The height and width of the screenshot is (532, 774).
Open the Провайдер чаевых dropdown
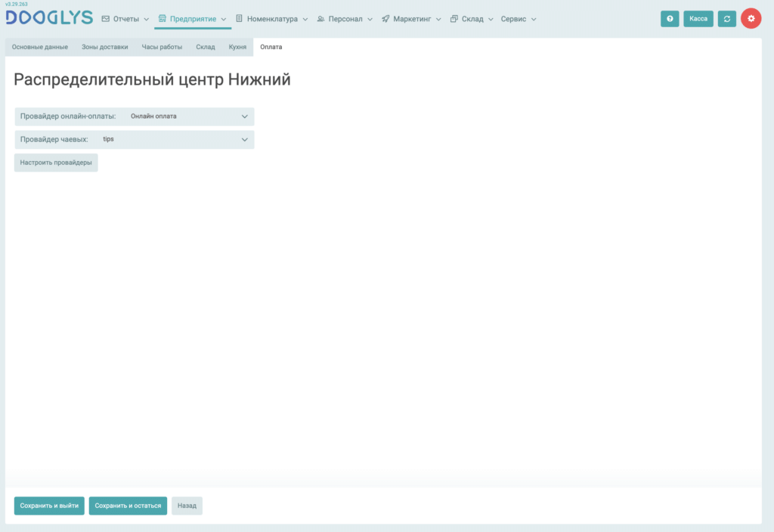coord(135,140)
